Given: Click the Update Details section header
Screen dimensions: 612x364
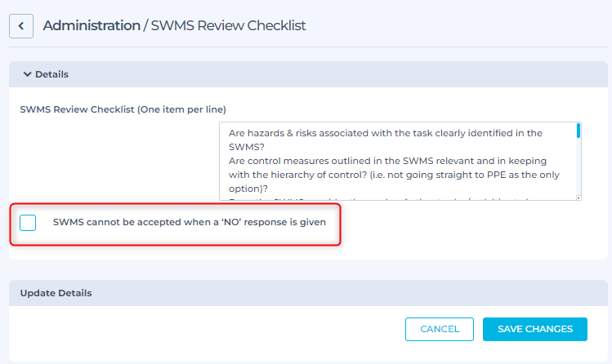Looking at the screenshot, I should point(56,293).
